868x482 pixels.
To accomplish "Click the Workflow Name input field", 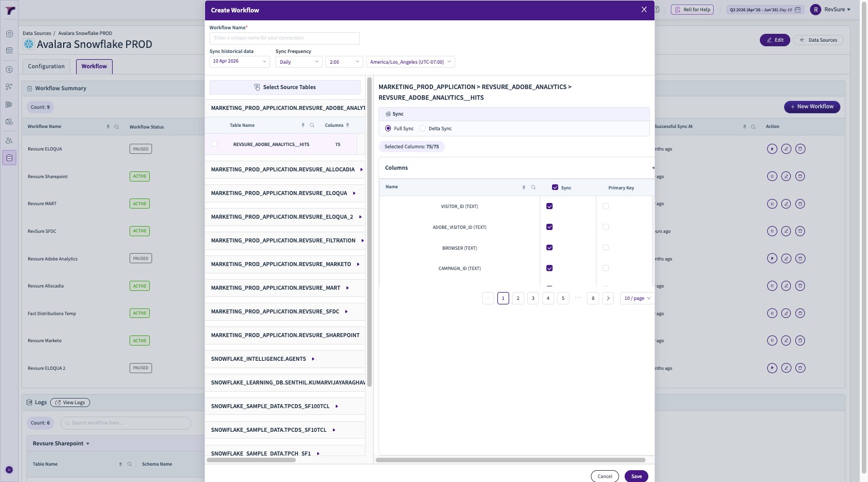I will pyautogui.click(x=284, y=38).
